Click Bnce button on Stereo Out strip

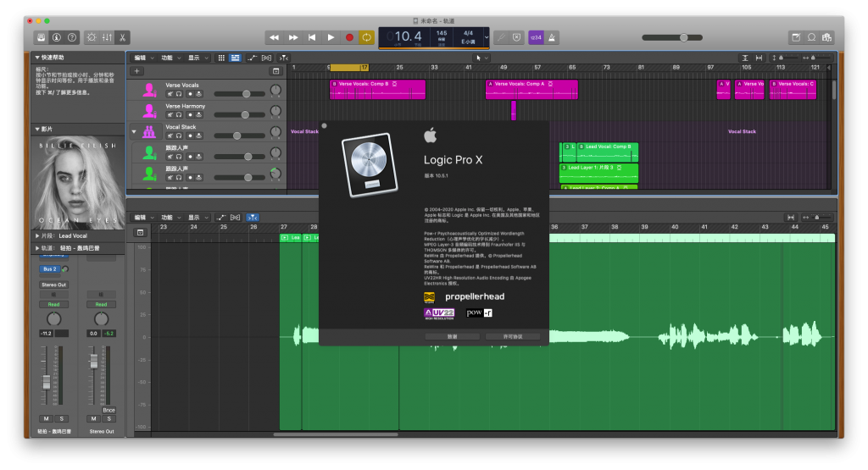109,410
